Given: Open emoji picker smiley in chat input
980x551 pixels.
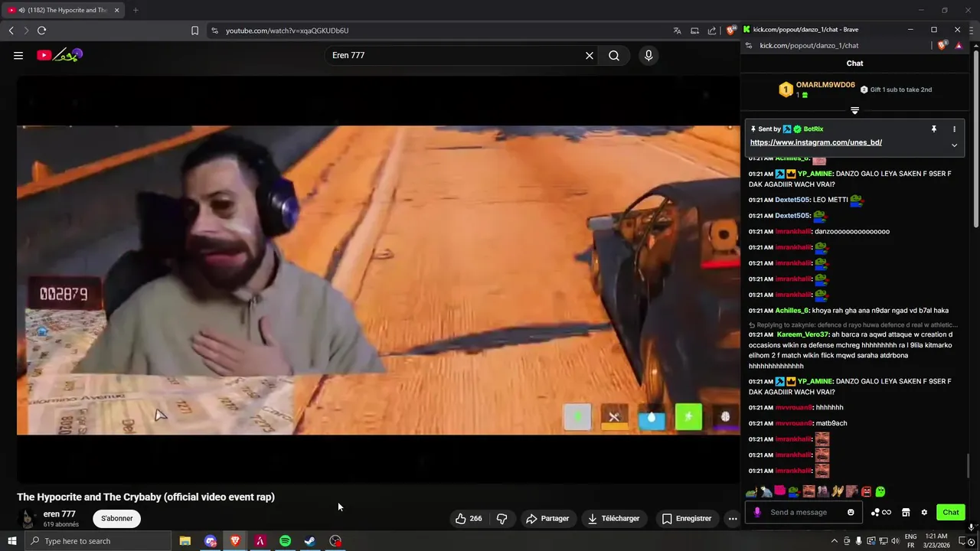Looking at the screenshot, I should point(851,512).
